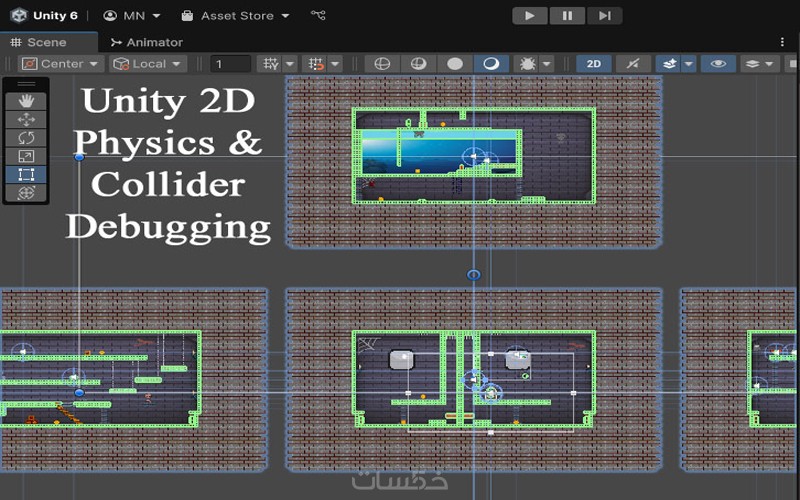Click the grid snap value field showing 1
The width and height of the screenshot is (800, 500).
tap(231, 64)
